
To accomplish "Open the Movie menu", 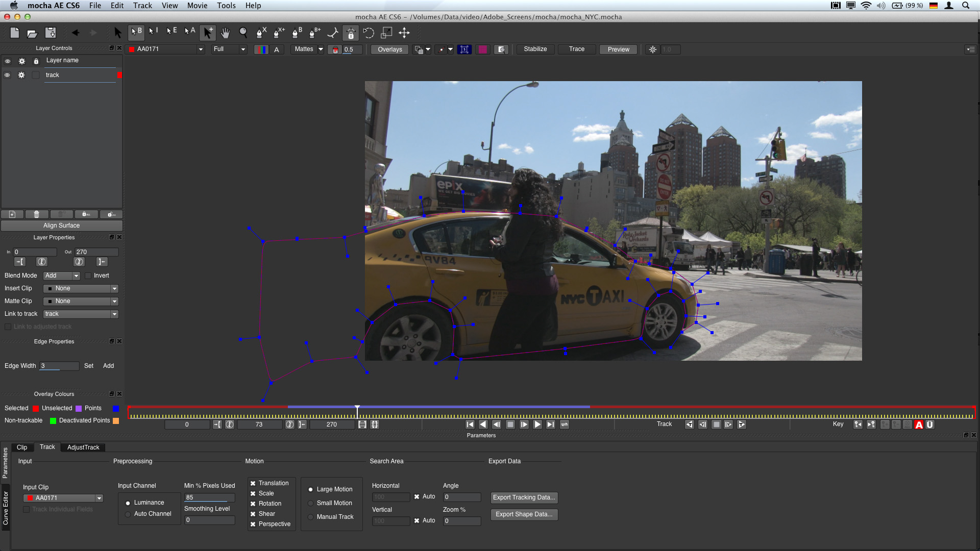I will pos(197,6).
